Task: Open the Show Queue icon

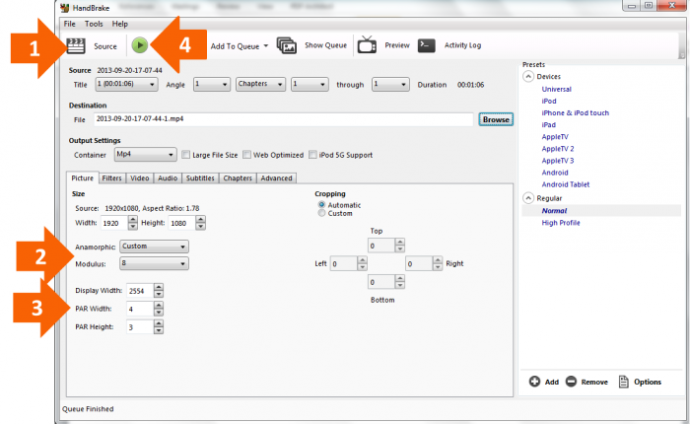Action: (x=287, y=45)
